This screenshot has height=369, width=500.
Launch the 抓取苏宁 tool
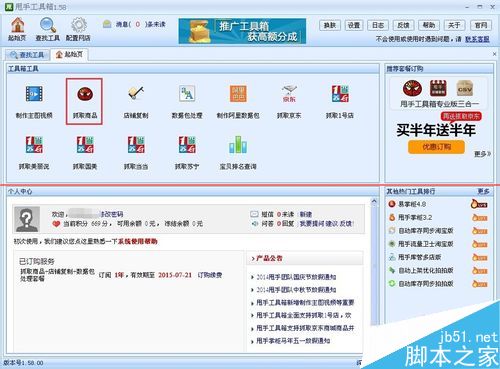187,153
